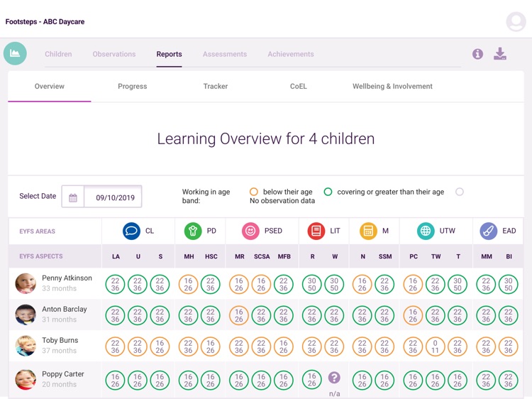Click Toby Burns' TW 0-11 circle
This screenshot has height=399, width=532.
[435, 346]
